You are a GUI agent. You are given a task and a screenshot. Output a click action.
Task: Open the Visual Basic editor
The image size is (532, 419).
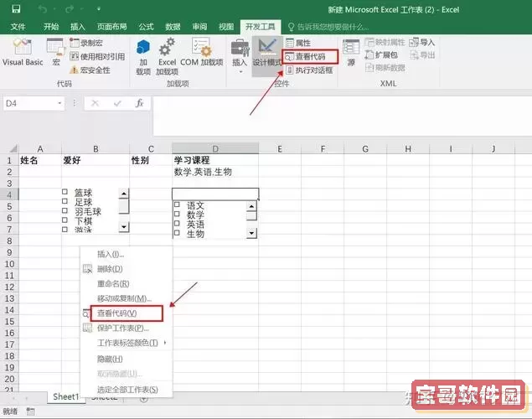(x=23, y=52)
